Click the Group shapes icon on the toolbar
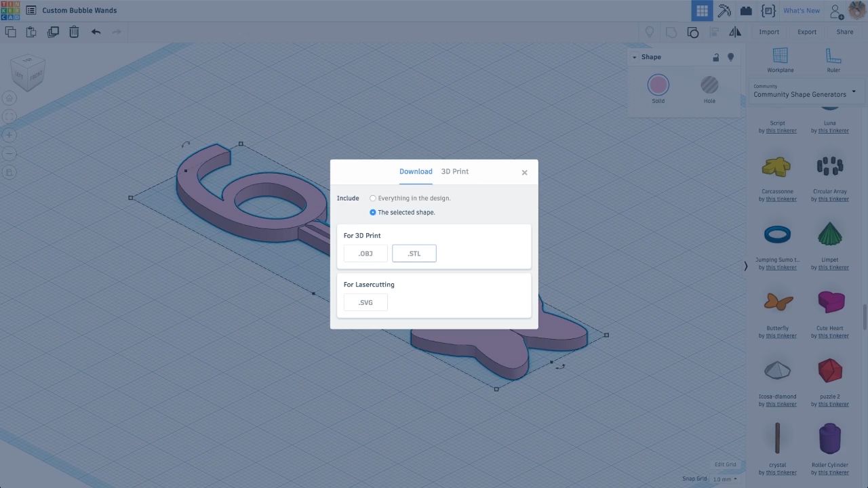 (x=693, y=32)
